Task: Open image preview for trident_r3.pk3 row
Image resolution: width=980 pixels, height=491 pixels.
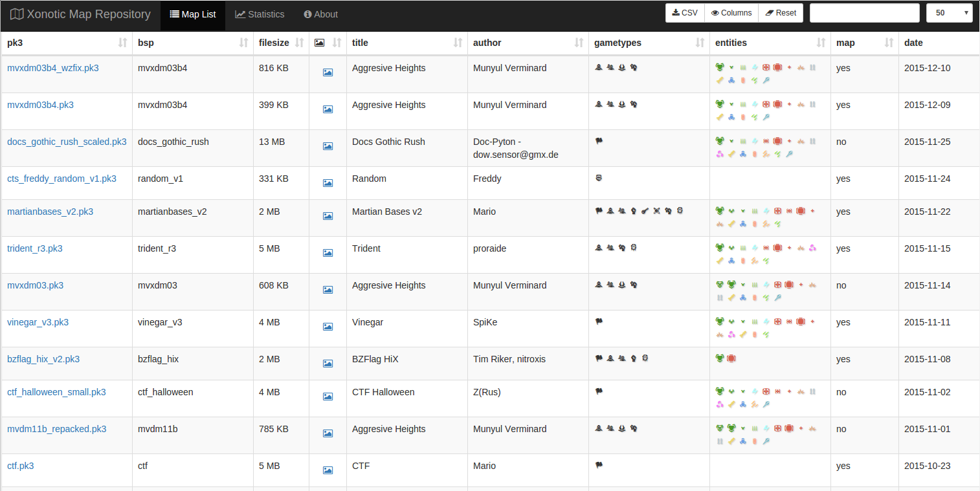Action: click(x=328, y=253)
